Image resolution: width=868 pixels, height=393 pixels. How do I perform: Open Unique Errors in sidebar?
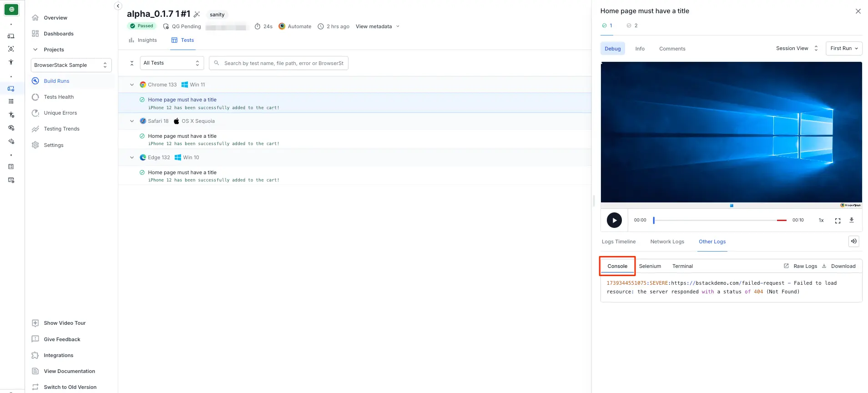[60, 113]
